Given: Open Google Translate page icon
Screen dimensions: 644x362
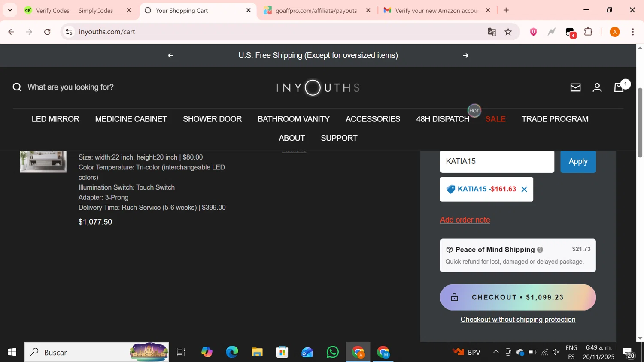Looking at the screenshot, I should click(x=492, y=32).
